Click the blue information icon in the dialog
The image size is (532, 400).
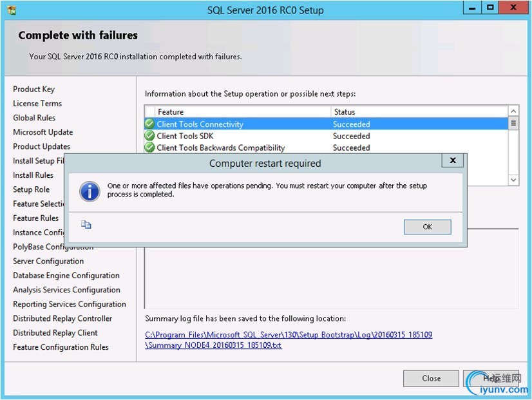tap(90, 191)
